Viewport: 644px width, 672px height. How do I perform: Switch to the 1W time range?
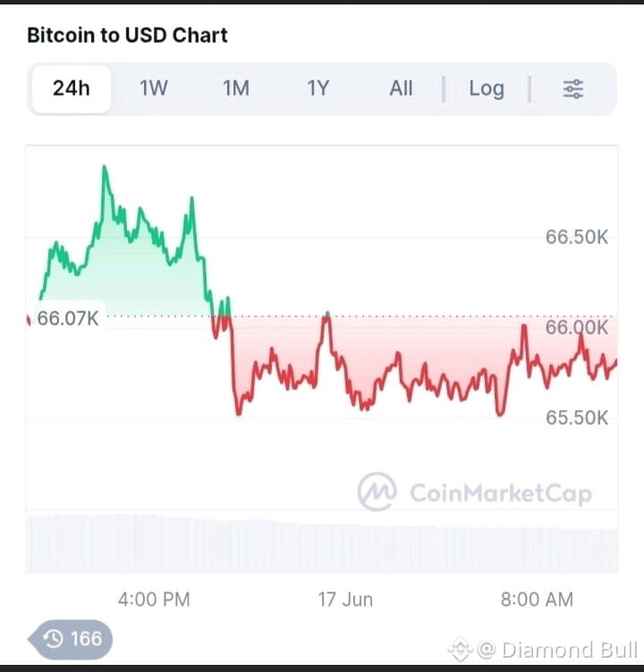153,89
